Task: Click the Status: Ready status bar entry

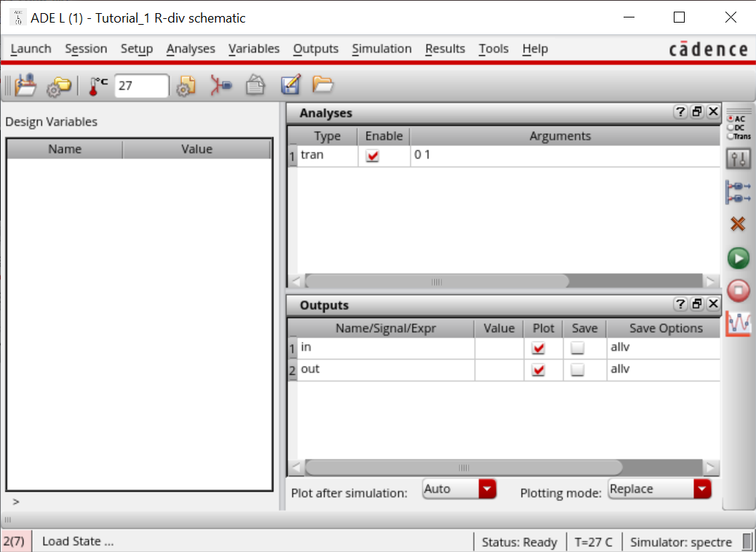Action: [x=520, y=543]
